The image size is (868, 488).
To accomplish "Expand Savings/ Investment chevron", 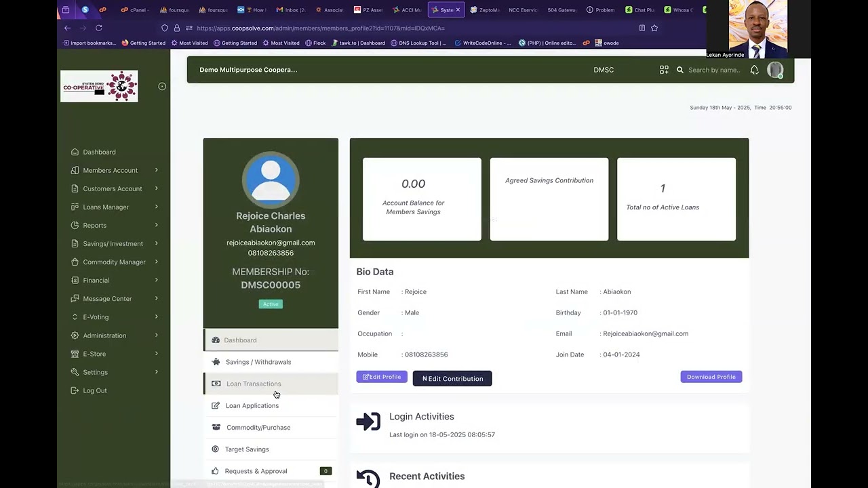I will [x=157, y=243].
